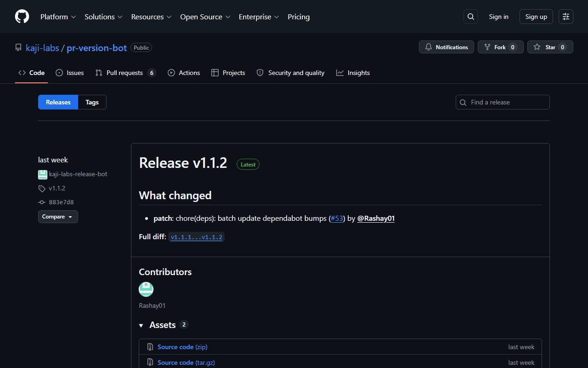Viewport: 588px width, 368px height.
Task: Click the zip file icon for Source code (zip)
Action: tap(150, 347)
